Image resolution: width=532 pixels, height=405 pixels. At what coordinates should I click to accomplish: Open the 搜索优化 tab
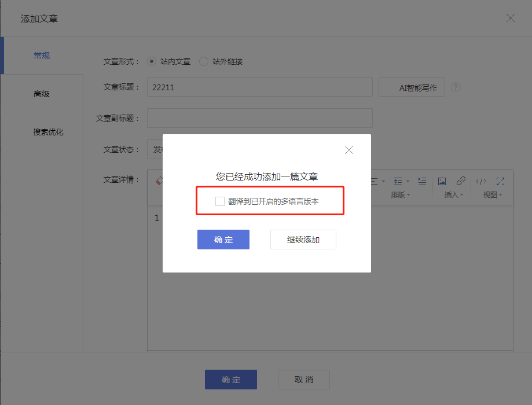pyautogui.click(x=48, y=132)
